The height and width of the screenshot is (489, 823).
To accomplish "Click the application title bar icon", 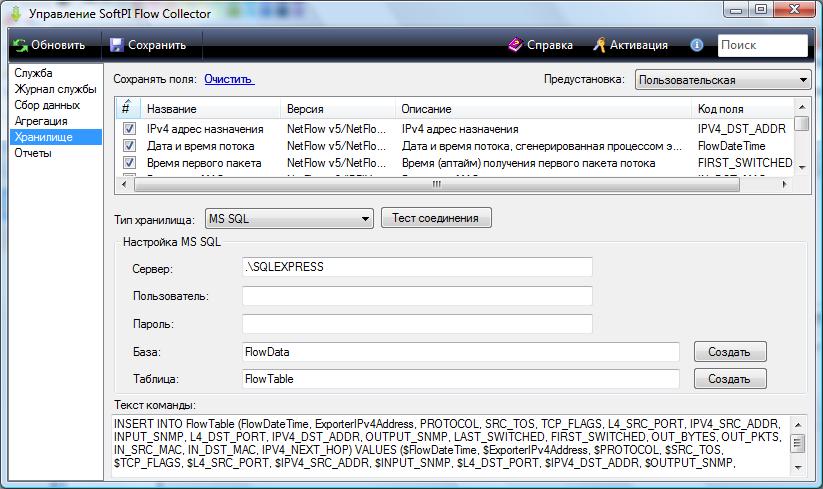I will (x=16, y=14).
